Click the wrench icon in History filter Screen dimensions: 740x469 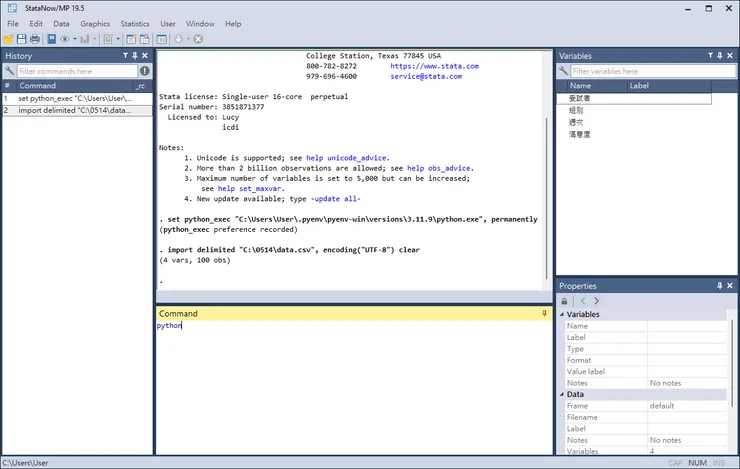pos(9,71)
